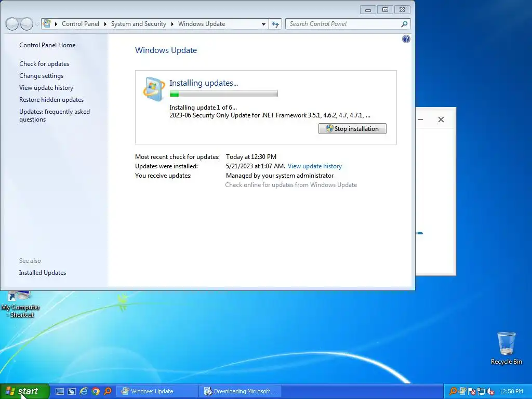Click the Windows Update page heading
Screen dimensions: 532x399
166,50
